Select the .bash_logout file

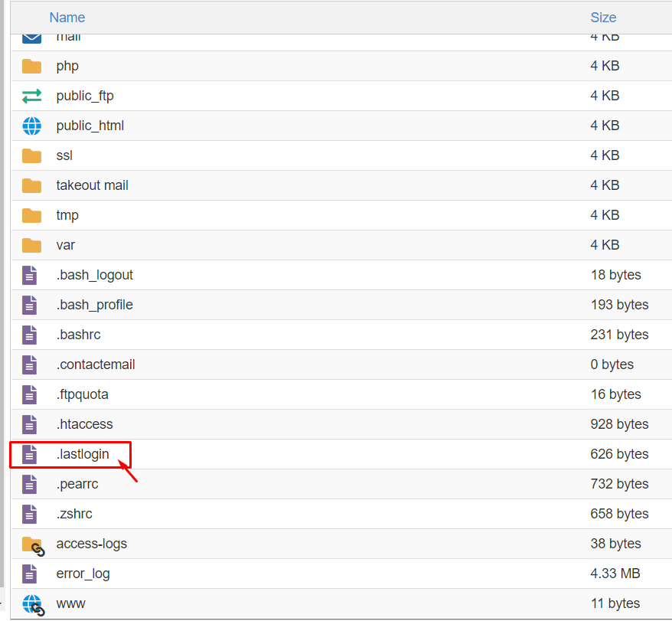pyautogui.click(x=94, y=275)
